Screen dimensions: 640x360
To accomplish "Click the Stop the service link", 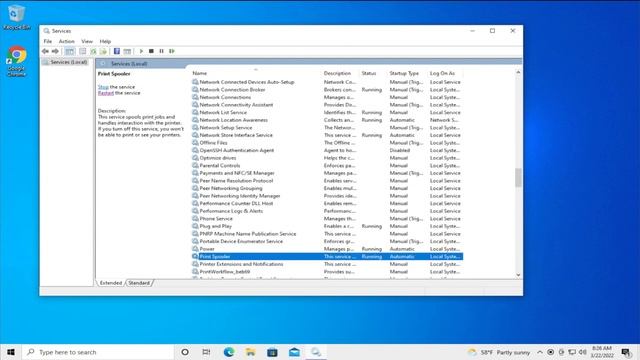I will pyautogui.click(x=103, y=87).
